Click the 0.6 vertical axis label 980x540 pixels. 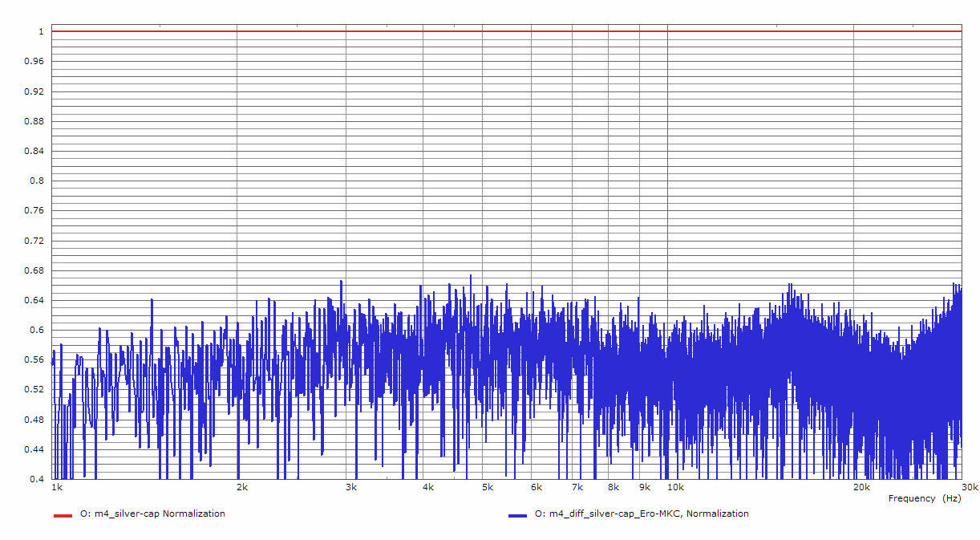click(x=37, y=331)
